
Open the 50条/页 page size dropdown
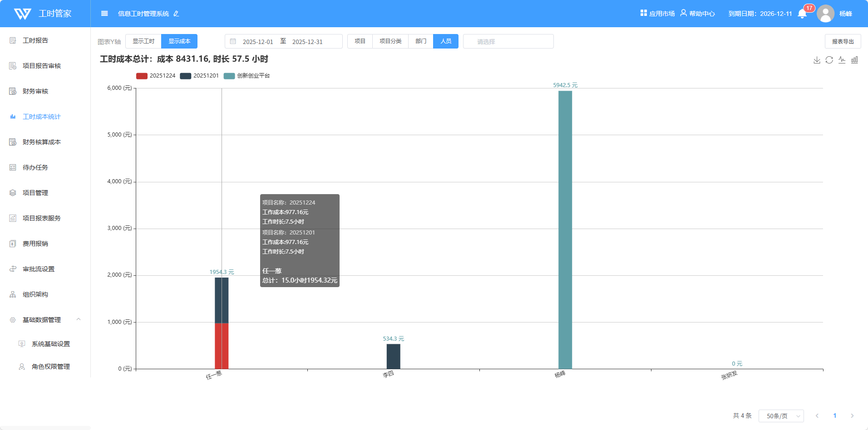click(781, 416)
